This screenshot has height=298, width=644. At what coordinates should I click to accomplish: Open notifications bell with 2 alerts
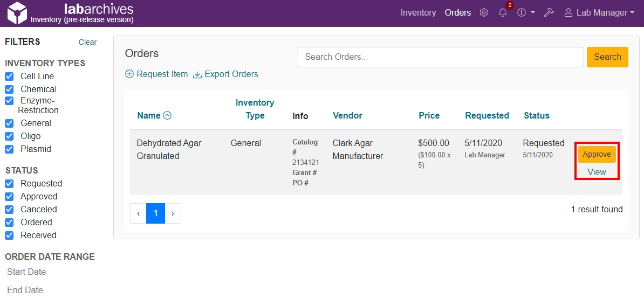tap(503, 12)
